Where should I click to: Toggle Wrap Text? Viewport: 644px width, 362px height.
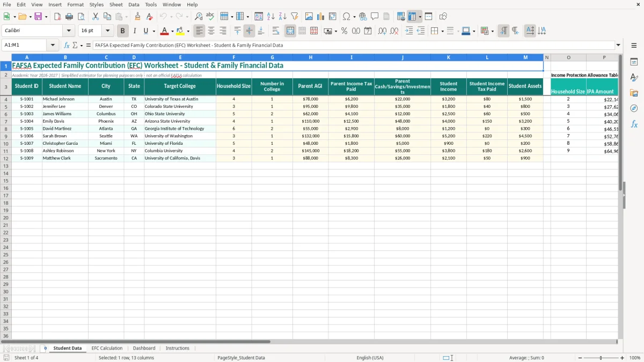tap(276, 31)
